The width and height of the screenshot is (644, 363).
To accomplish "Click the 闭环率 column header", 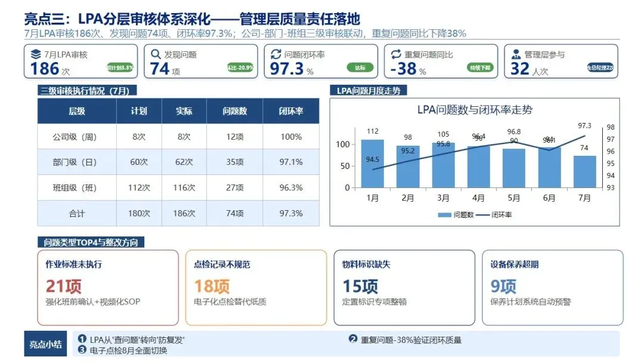I will point(291,111).
